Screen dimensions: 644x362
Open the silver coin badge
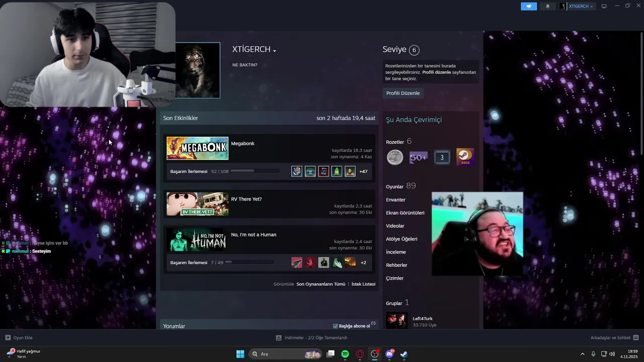coord(395,157)
